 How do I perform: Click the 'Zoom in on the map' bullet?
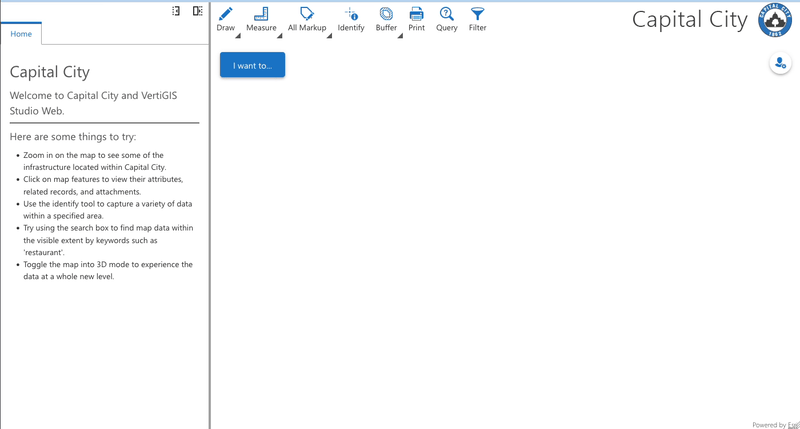tap(94, 161)
